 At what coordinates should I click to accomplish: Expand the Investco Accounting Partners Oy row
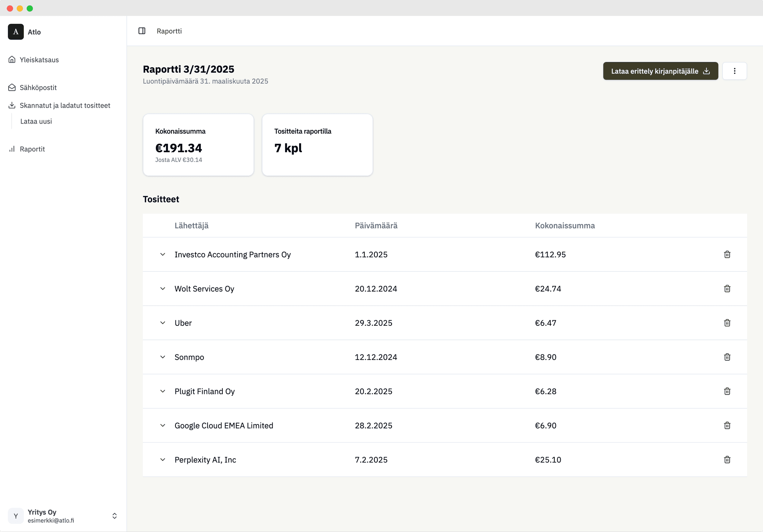click(162, 254)
